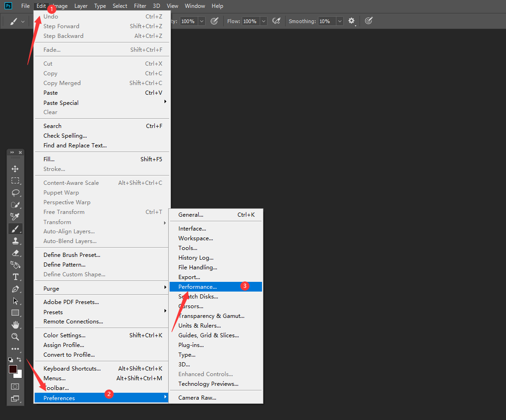Viewport: 506px width, 420px height.
Task: Toggle pressure for opacity button
Action: pyautogui.click(x=214, y=21)
